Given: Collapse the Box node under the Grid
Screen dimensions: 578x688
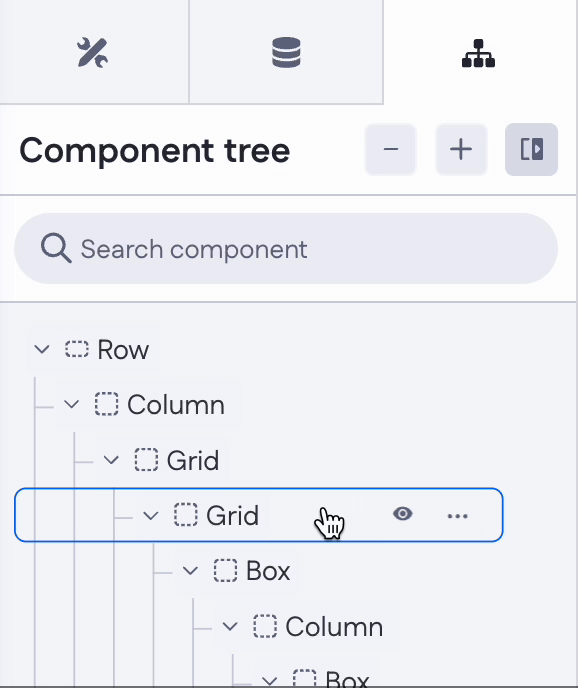Looking at the screenshot, I should click(190, 571).
